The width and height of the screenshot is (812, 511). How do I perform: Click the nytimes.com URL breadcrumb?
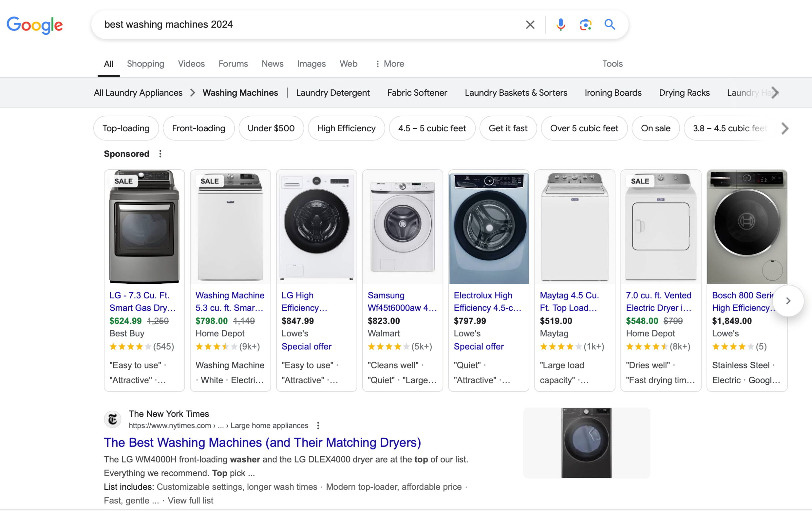(219, 425)
